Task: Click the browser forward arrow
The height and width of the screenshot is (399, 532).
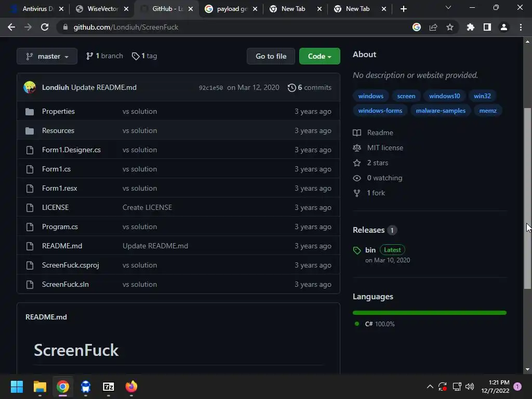Action: coord(28,27)
